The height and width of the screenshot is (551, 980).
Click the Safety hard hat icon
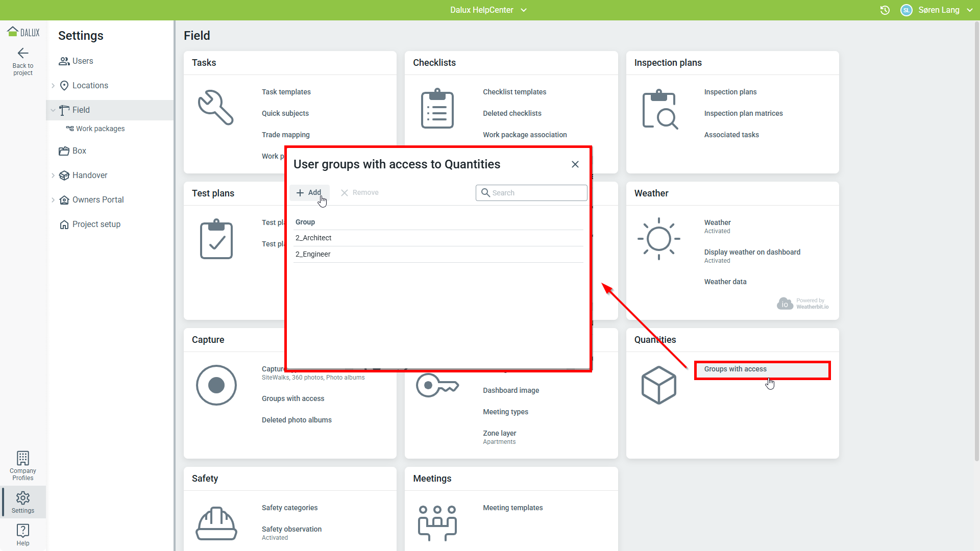coord(216,523)
